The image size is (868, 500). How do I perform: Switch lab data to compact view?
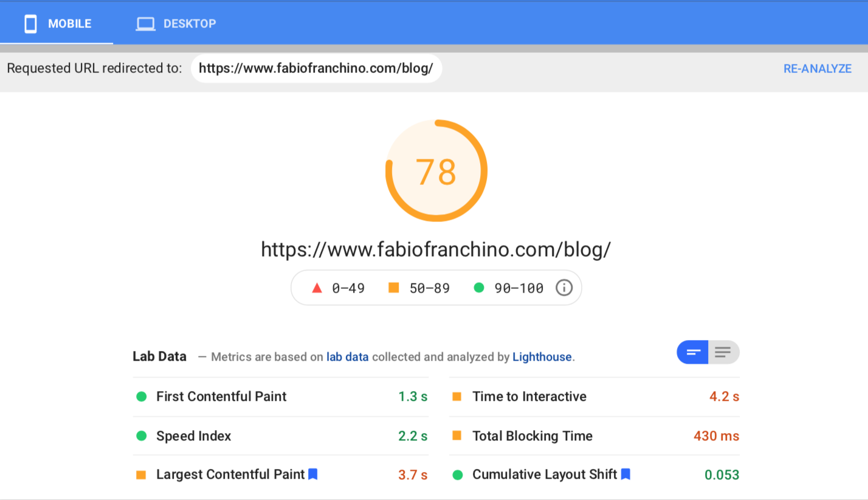(693, 352)
